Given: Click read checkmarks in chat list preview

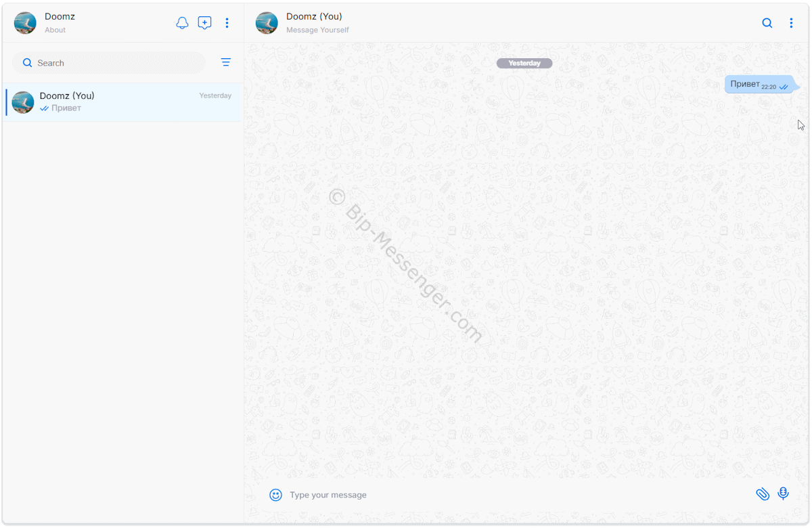Looking at the screenshot, I should tap(44, 108).
